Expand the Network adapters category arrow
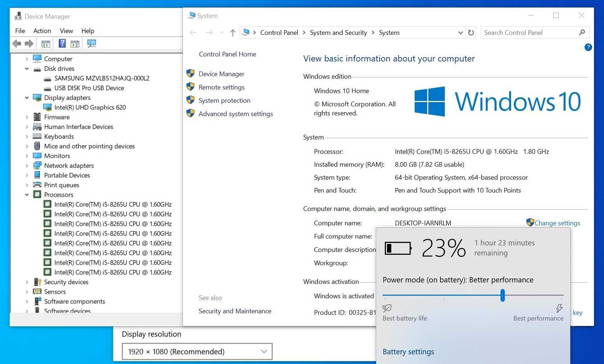Image resolution: width=604 pixels, height=364 pixels. point(27,165)
